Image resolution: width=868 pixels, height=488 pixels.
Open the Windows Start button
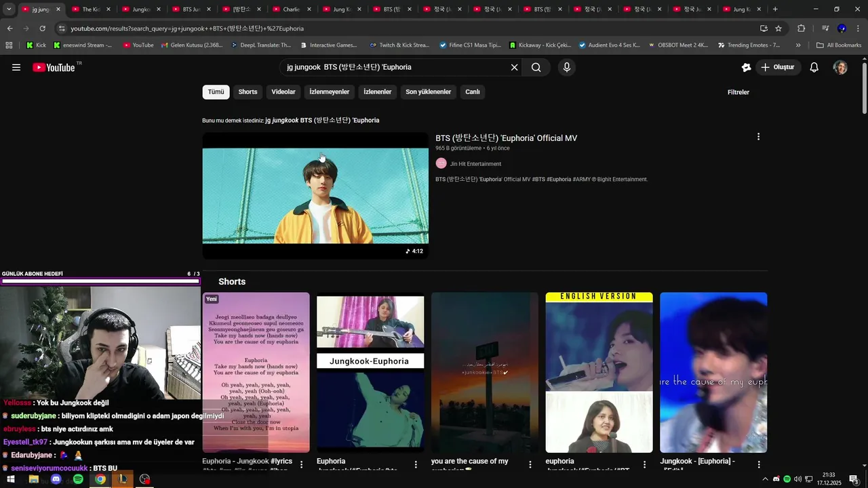pos(11,479)
